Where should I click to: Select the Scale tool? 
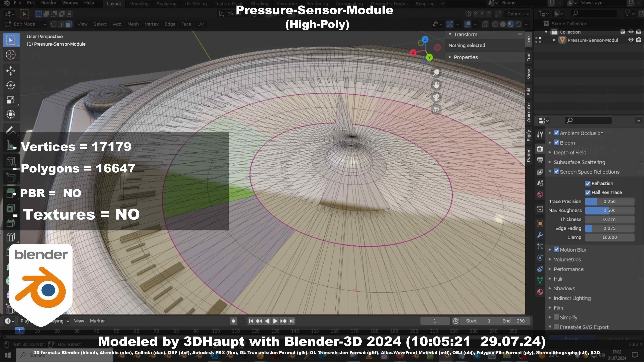(11, 100)
